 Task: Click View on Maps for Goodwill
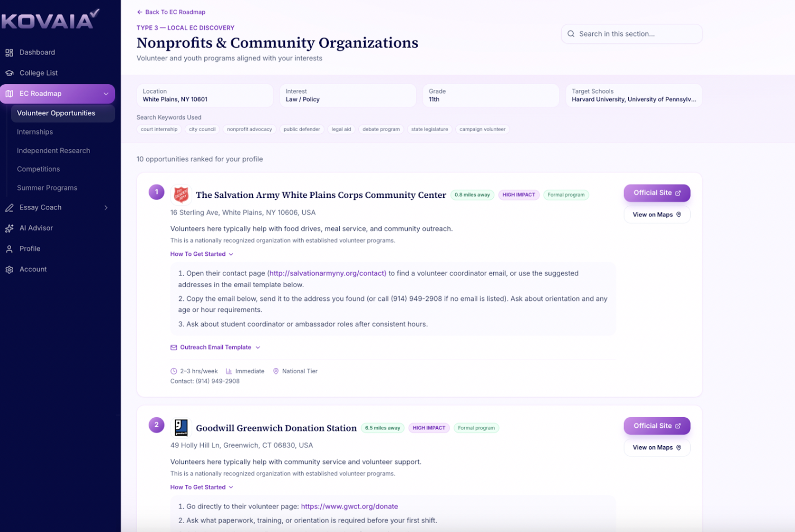click(657, 447)
